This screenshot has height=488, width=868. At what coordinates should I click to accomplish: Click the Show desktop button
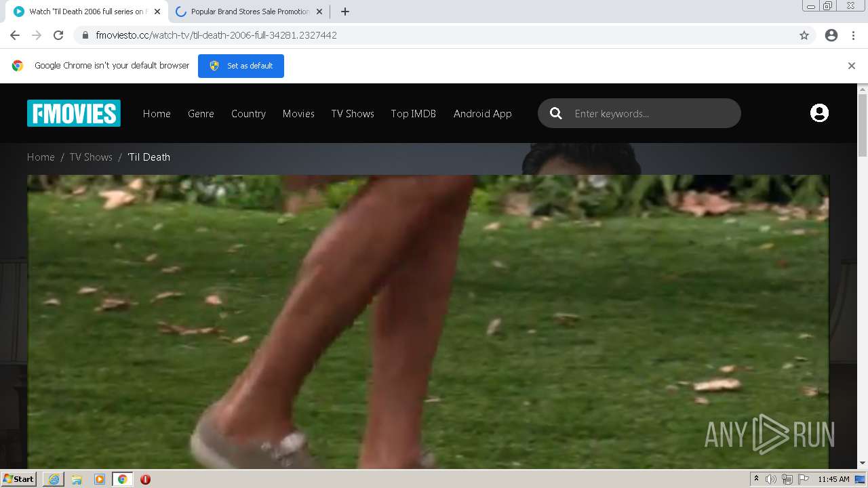click(861, 479)
